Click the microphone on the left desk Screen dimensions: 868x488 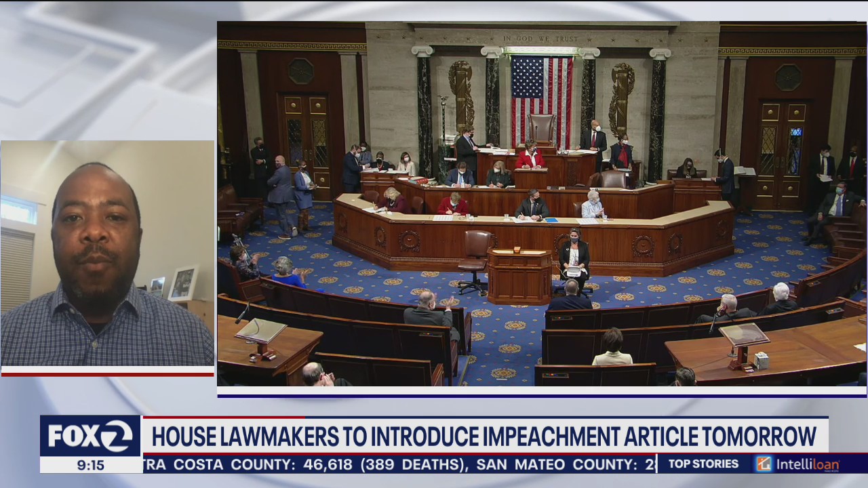(242, 313)
